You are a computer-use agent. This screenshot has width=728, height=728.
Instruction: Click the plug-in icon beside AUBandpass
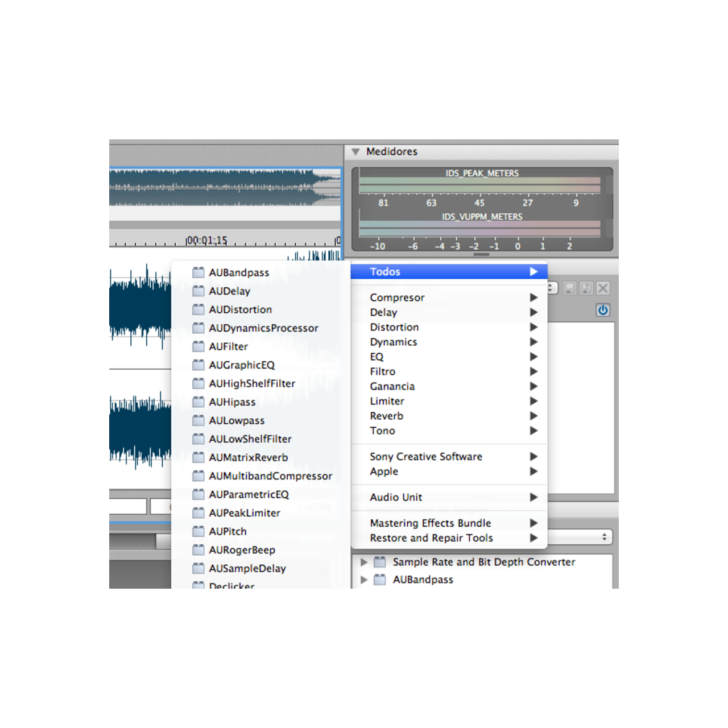[198, 272]
